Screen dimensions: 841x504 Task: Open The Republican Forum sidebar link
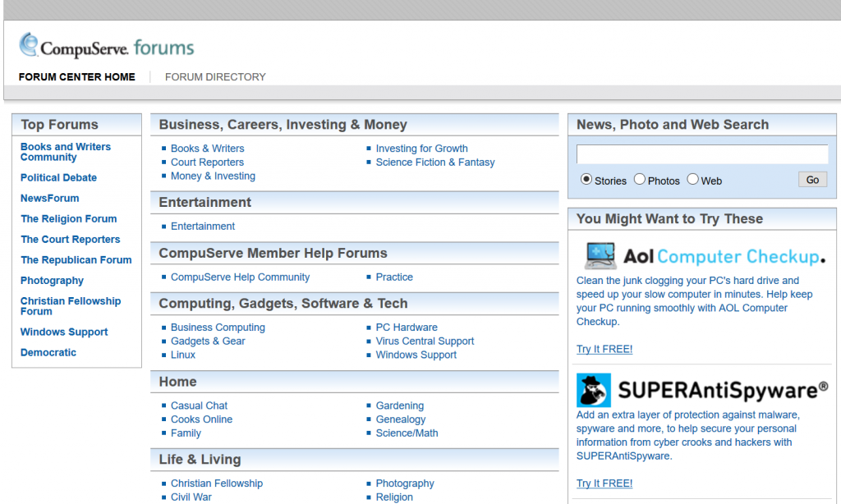tap(76, 260)
